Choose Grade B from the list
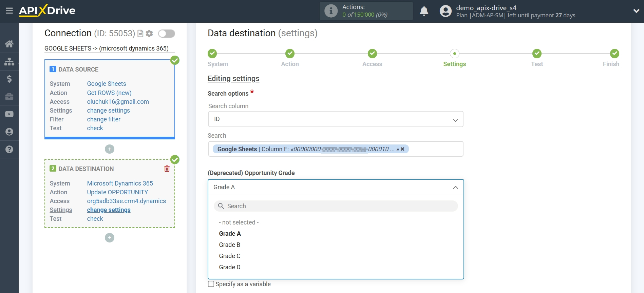This screenshot has height=293, width=644. click(x=229, y=245)
